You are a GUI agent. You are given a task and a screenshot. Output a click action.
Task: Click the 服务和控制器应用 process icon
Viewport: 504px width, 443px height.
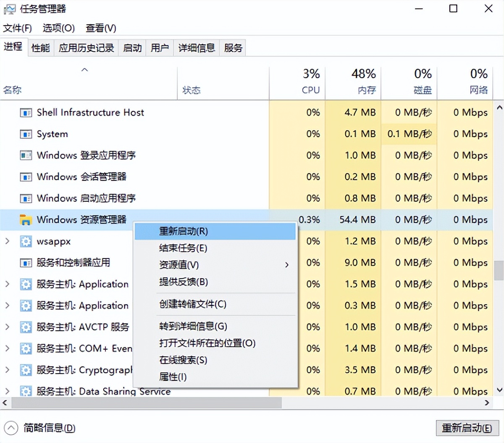(x=26, y=263)
